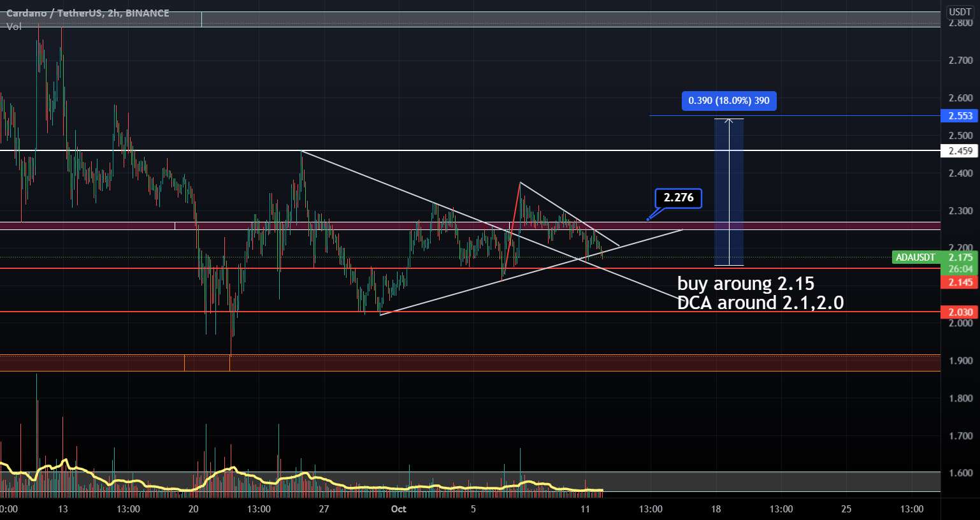The image size is (980, 520).
Task: Click the 1.600 tick on price axis
Action: point(960,473)
